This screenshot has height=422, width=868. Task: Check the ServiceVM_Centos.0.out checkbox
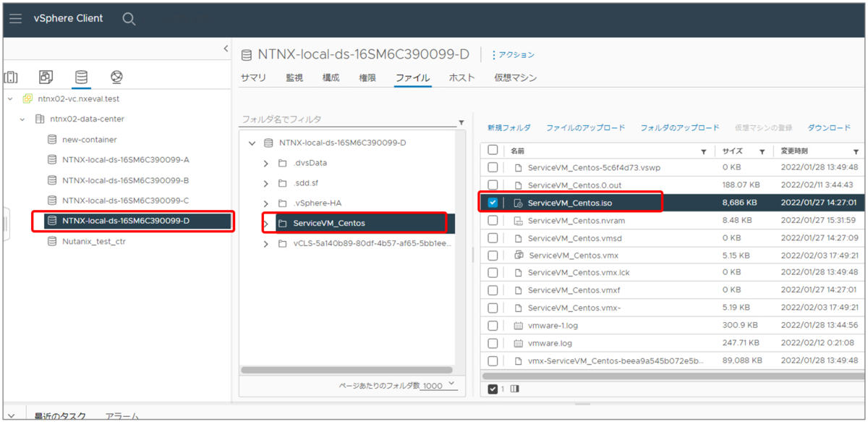(493, 185)
